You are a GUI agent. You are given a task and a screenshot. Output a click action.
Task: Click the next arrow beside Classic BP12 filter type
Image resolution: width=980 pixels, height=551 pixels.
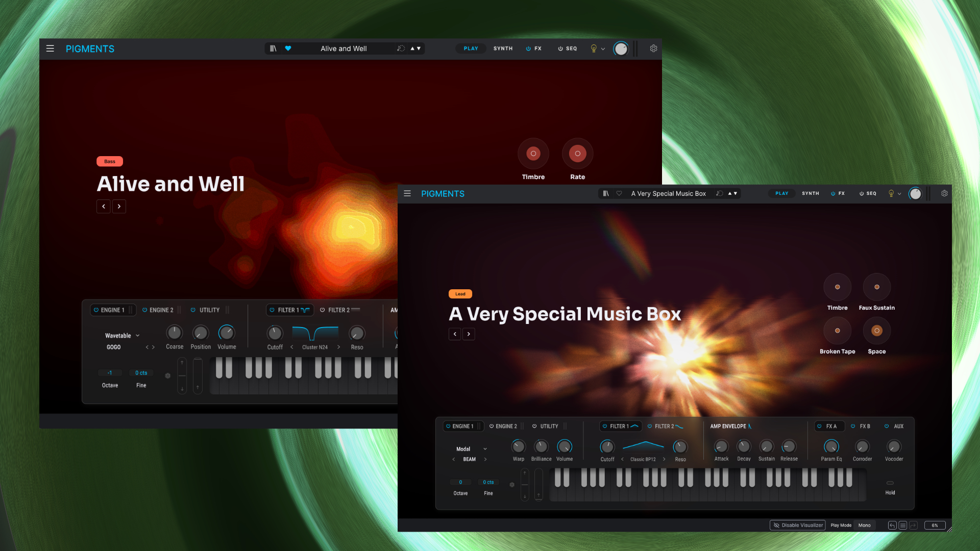(664, 459)
